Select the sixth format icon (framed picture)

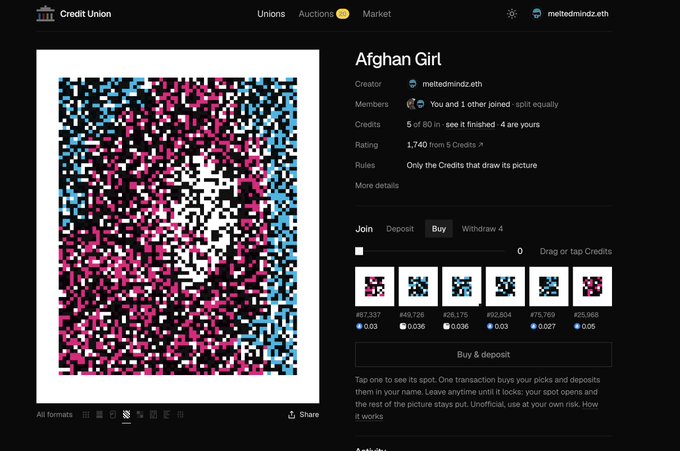pos(153,415)
